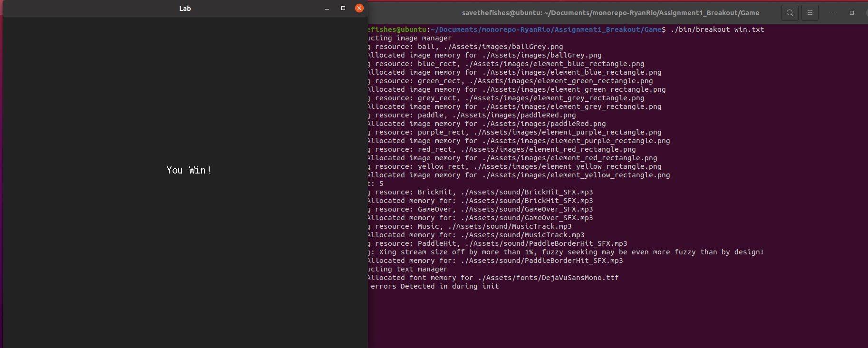Minimize the Lab game window

(x=327, y=8)
